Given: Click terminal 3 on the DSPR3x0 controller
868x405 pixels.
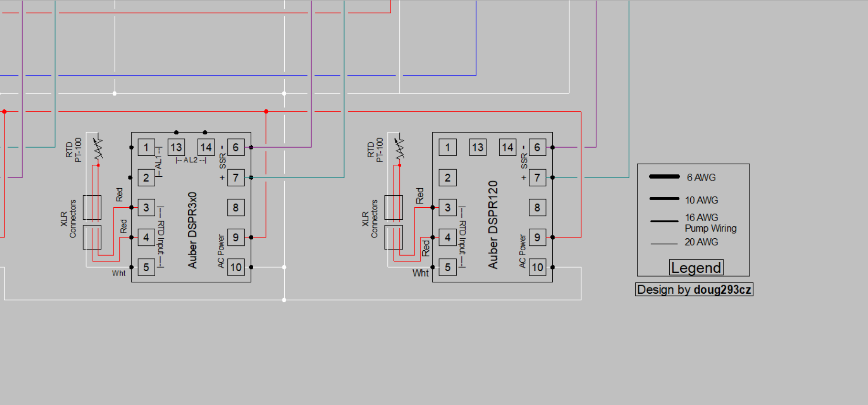Looking at the screenshot, I should coord(146,208).
